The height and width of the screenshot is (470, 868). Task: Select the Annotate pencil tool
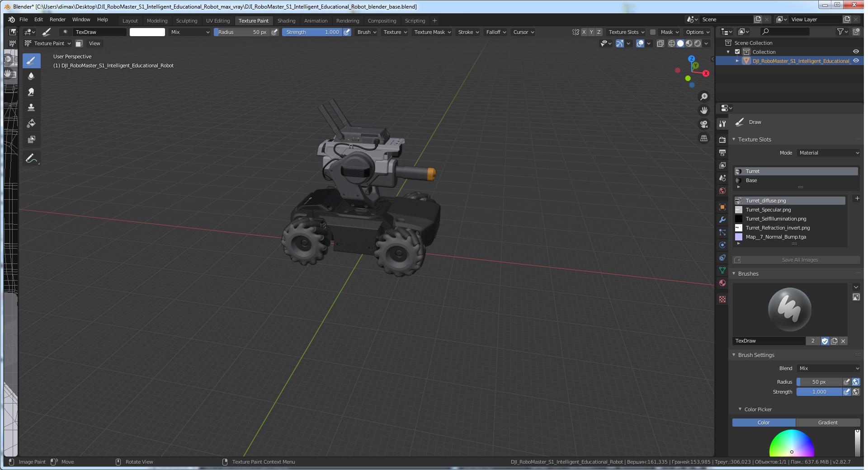coord(31,158)
